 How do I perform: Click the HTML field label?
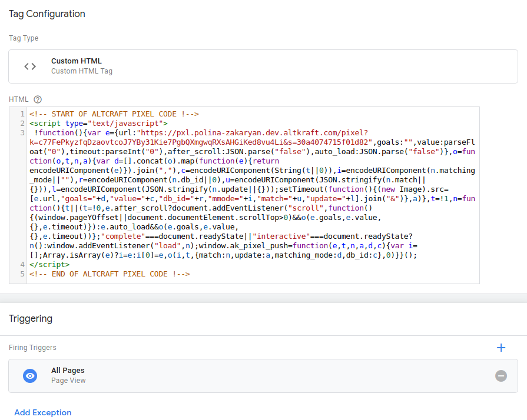(18, 99)
